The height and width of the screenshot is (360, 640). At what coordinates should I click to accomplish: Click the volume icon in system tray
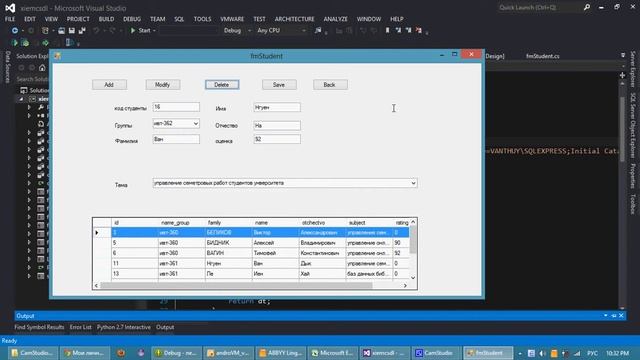(542, 353)
